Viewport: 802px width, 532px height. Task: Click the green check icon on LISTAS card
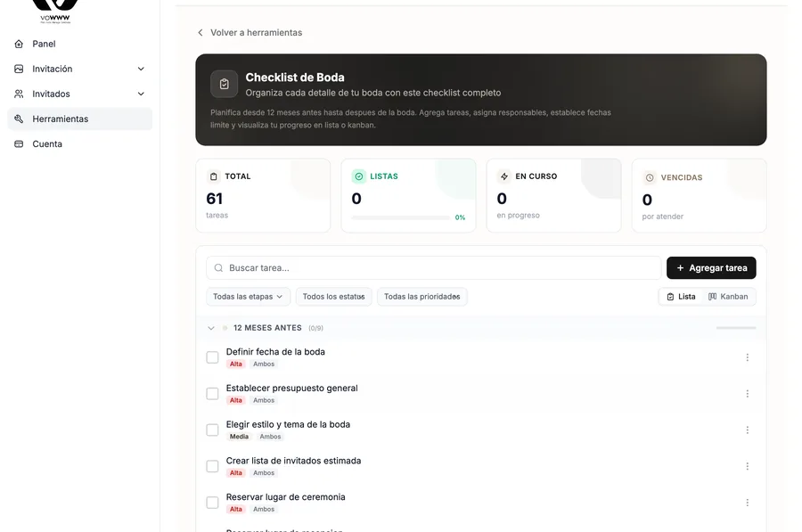pyautogui.click(x=359, y=176)
